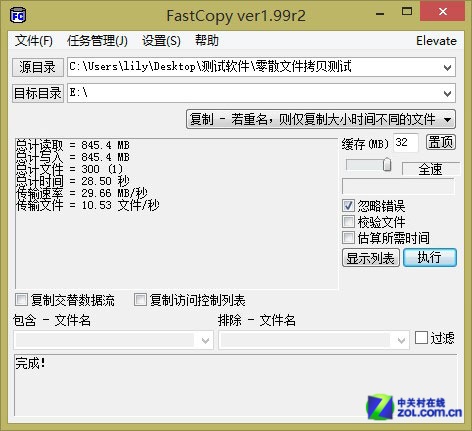
Task: Enable the 复制访问控制列表 checkbox
Action: point(140,300)
